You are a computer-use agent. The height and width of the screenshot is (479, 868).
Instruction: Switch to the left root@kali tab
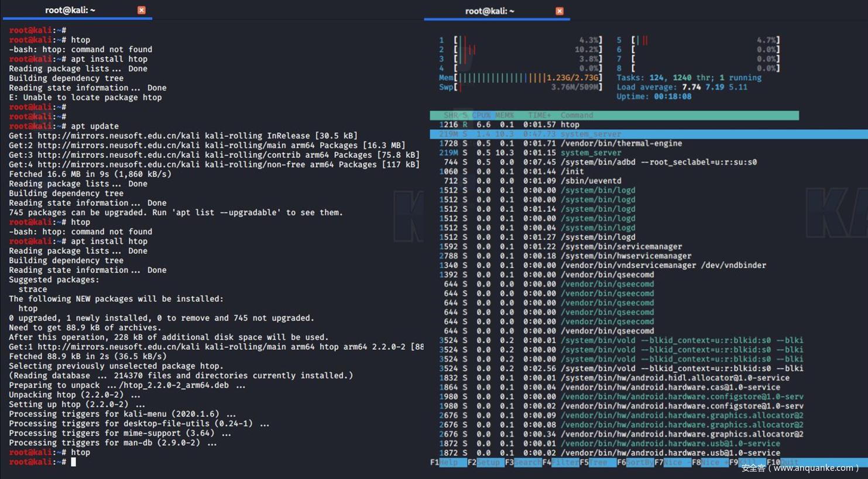click(x=70, y=10)
